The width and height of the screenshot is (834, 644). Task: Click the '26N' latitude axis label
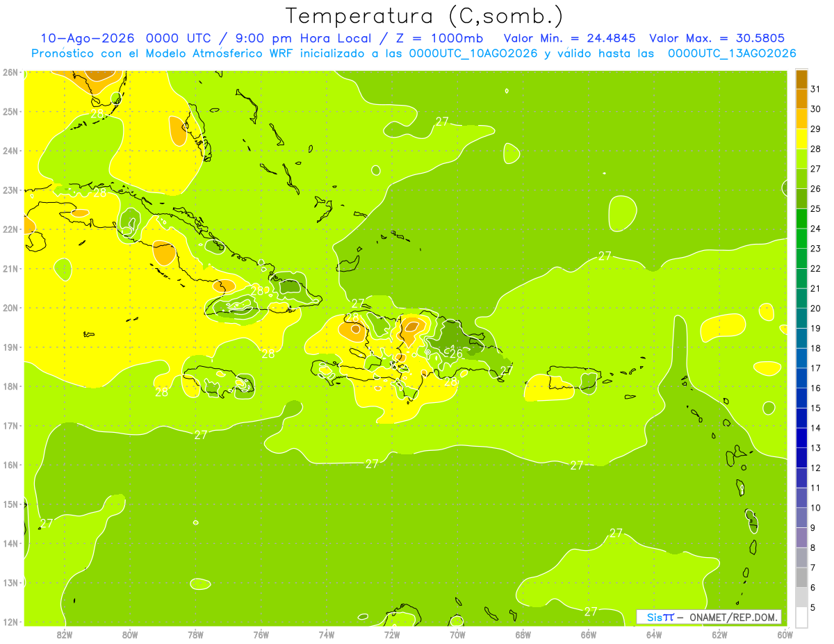point(10,72)
